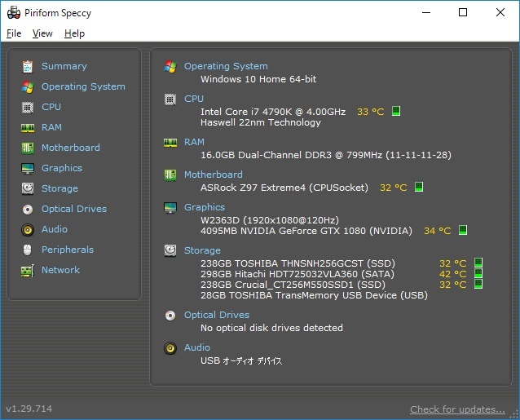
Task: Click TOSHIBA THNSNH256GCST temperature indicator
Action: click(x=478, y=263)
